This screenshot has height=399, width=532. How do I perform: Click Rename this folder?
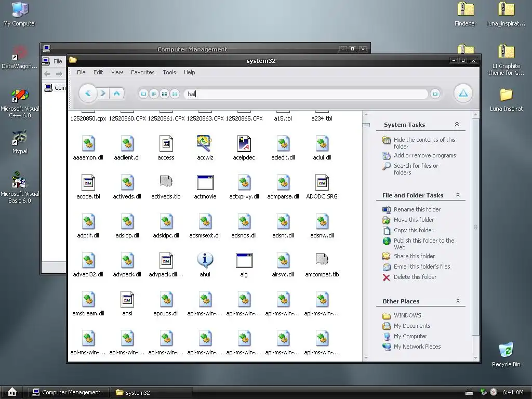coord(417,209)
